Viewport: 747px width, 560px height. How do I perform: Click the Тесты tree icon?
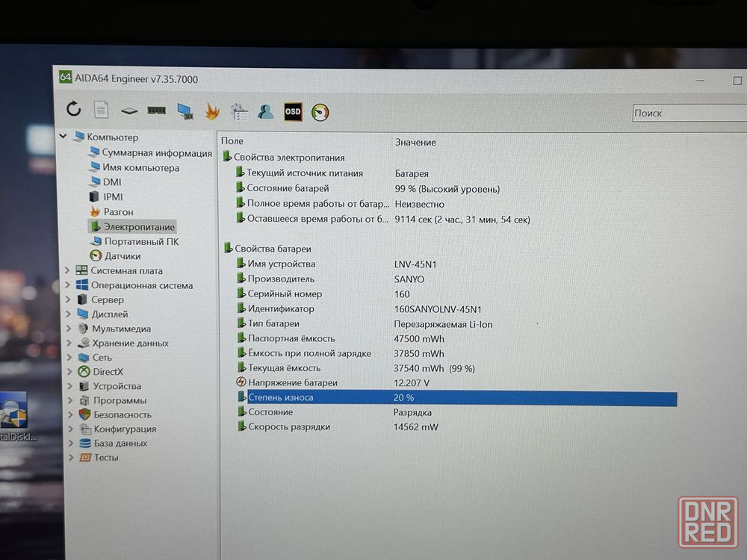pos(85,457)
